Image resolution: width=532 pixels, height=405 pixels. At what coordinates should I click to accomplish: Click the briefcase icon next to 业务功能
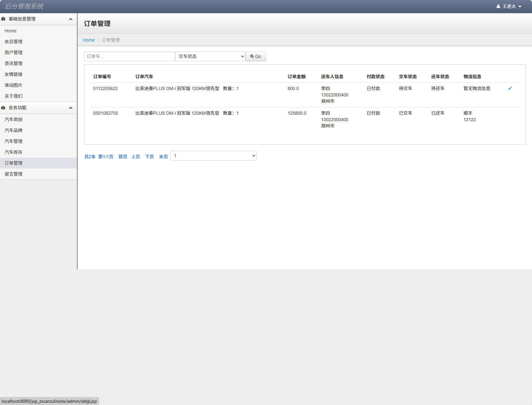pyautogui.click(x=3, y=108)
